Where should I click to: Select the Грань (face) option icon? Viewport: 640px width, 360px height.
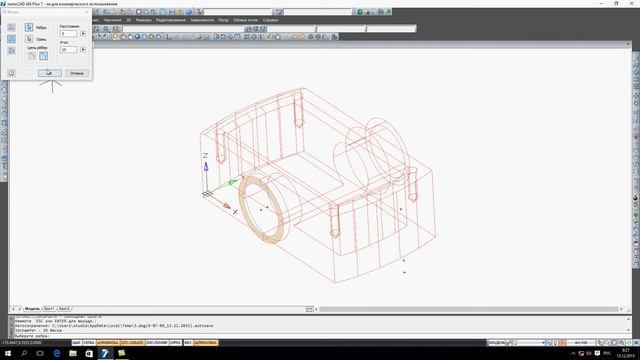(29, 39)
